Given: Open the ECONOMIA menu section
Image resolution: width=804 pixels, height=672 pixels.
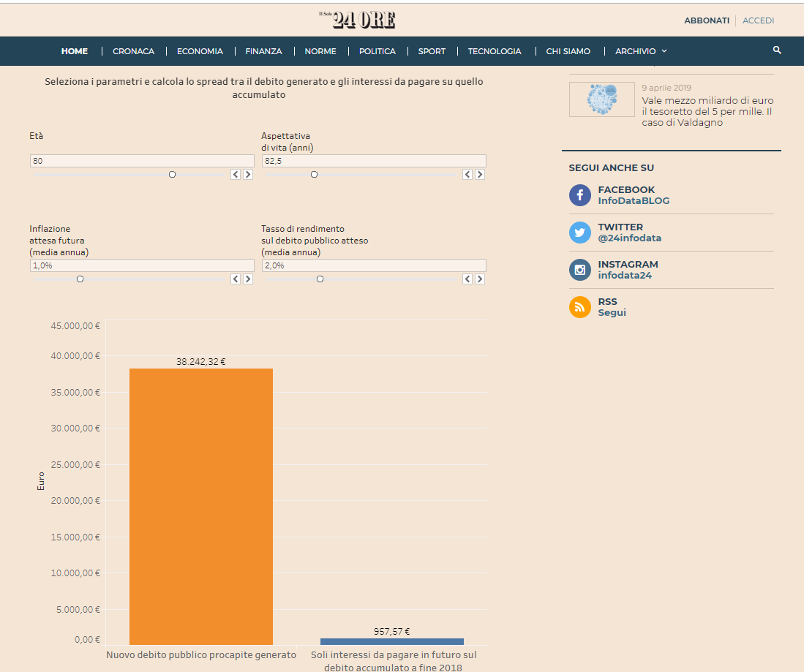Looking at the screenshot, I should tap(200, 51).
